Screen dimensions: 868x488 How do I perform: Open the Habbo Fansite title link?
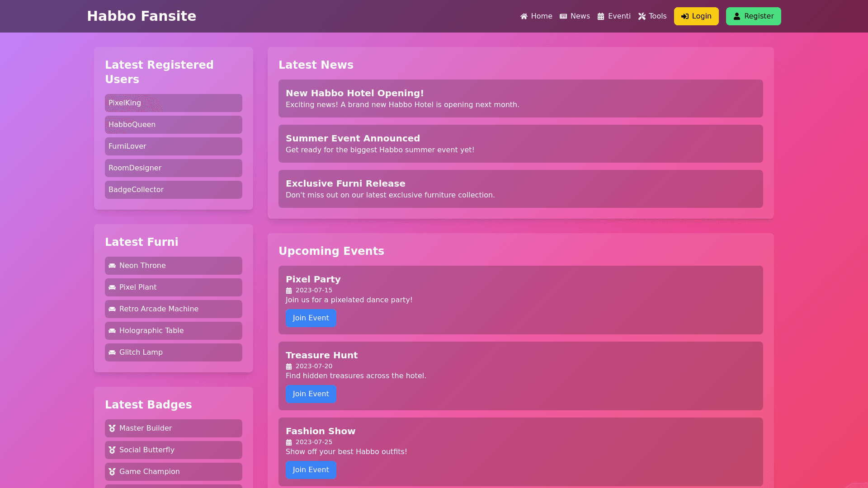(x=142, y=16)
